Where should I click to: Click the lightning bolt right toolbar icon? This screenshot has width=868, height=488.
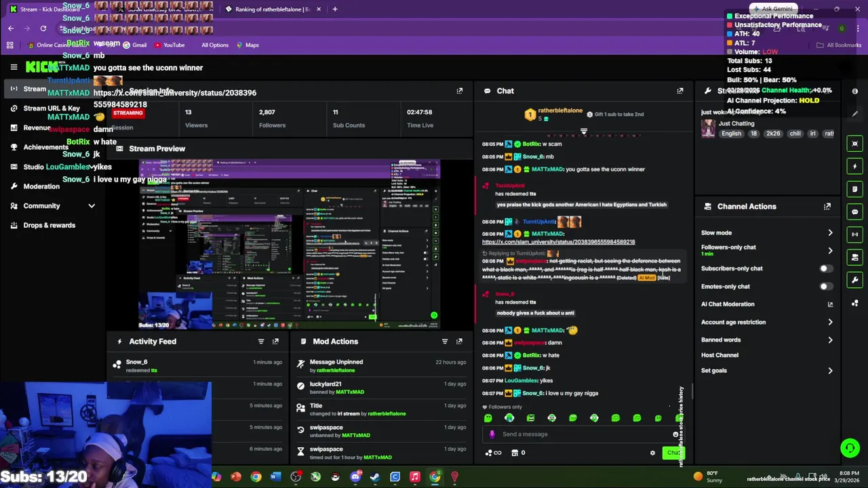[855, 166]
